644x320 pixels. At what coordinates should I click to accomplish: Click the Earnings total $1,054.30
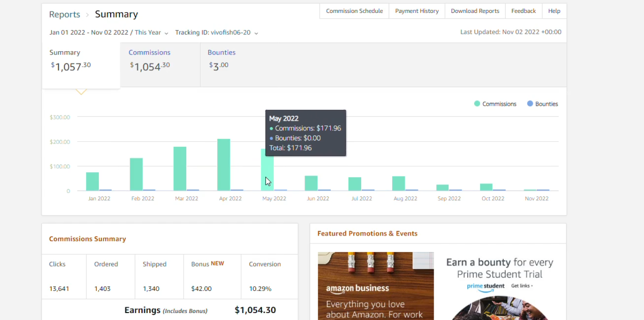255,310
